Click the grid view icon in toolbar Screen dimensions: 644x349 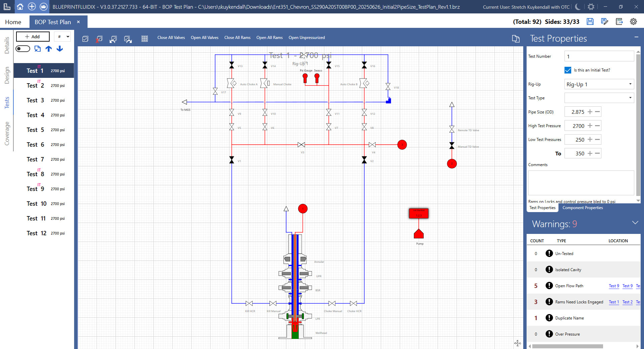point(145,39)
